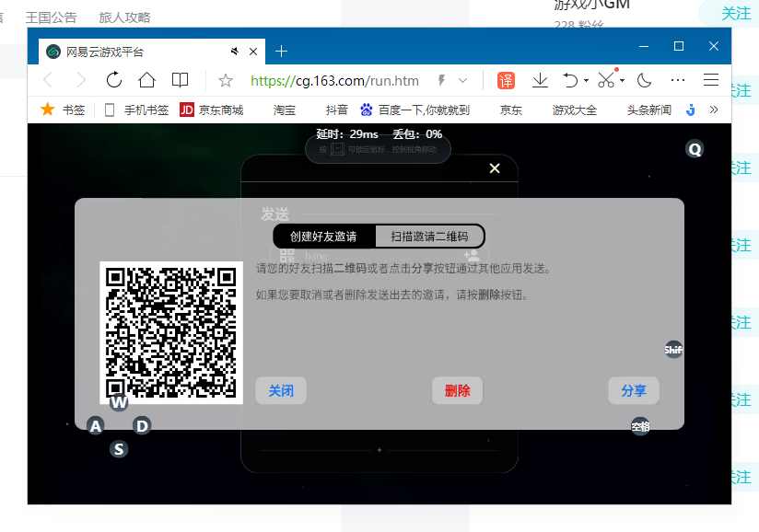Screen dimensions: 759x532
Task: Open 书签 star bookmarks item
Action: 63,110
